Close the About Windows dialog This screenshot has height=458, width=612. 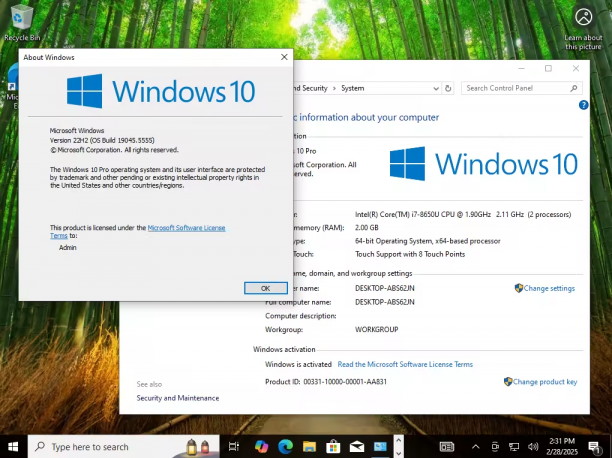pos(284,57)
